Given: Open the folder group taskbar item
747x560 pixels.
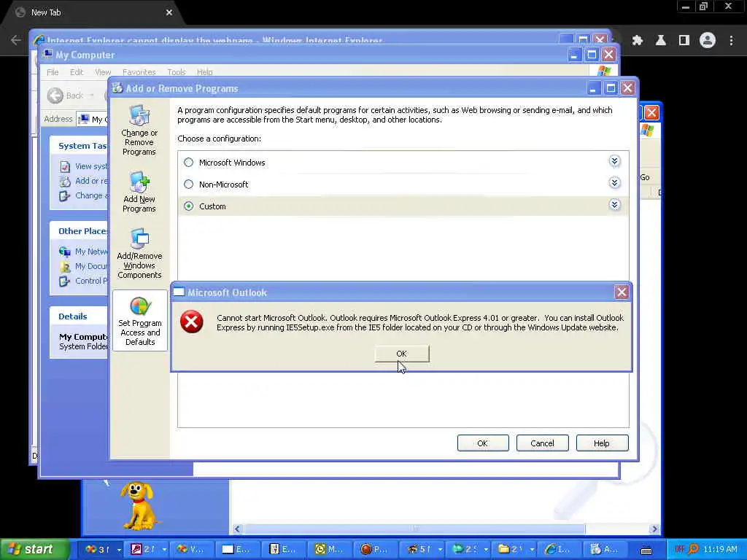Looking at the screenshot, I should [x=511, y=549].
